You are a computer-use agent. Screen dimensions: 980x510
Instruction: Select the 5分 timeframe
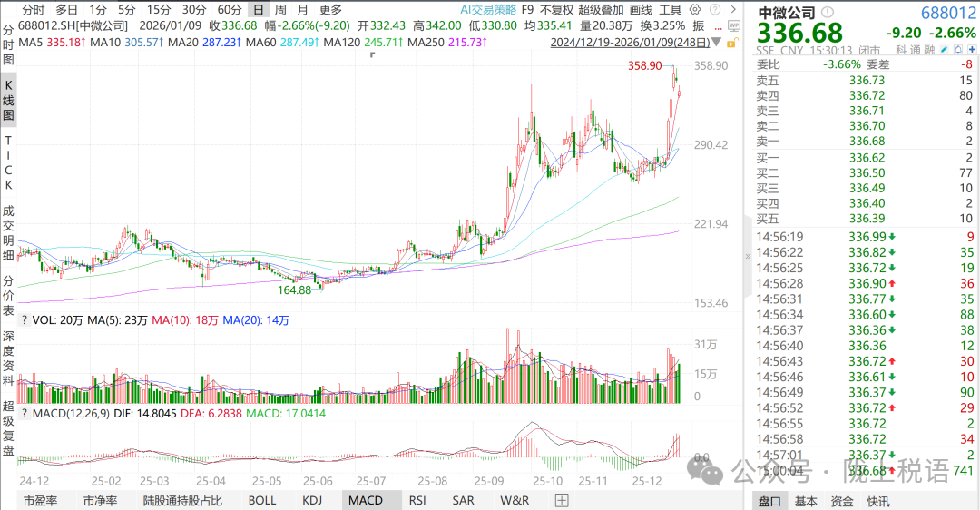click(x=126, y=9)
